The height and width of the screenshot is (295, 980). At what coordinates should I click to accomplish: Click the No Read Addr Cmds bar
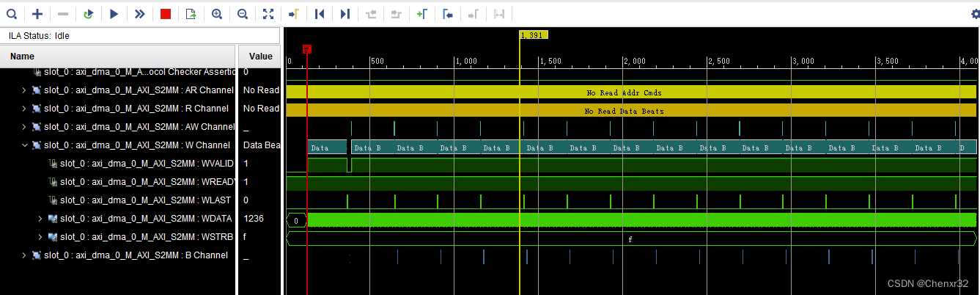631,92
